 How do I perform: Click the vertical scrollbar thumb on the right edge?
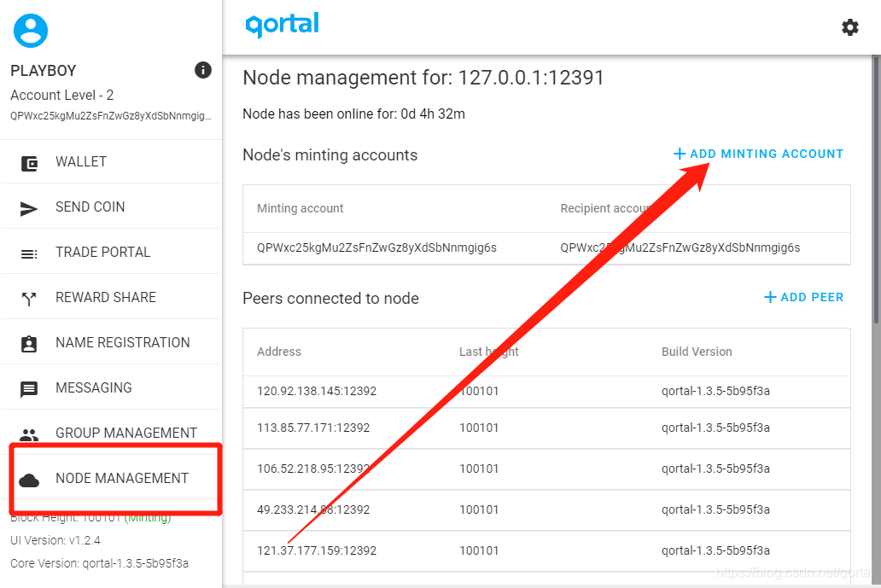pyautogui.click(x=876, y=189)
